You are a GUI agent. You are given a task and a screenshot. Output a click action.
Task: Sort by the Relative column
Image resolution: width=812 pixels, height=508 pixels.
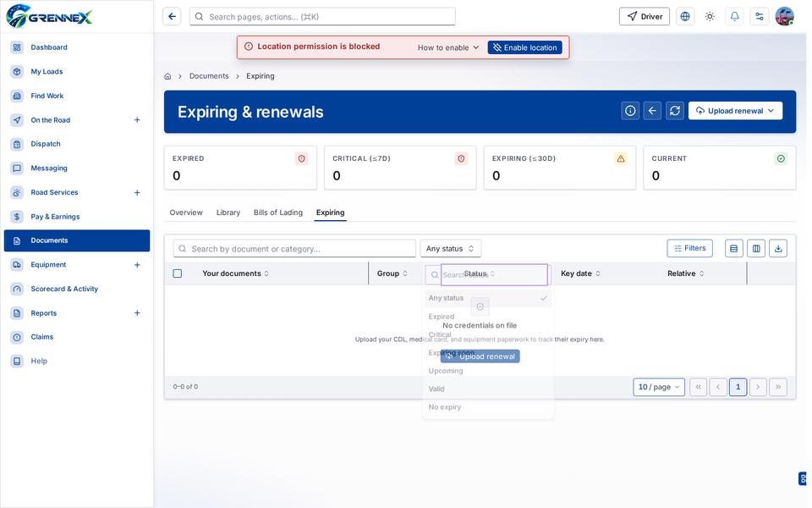[x=686, y=273]
